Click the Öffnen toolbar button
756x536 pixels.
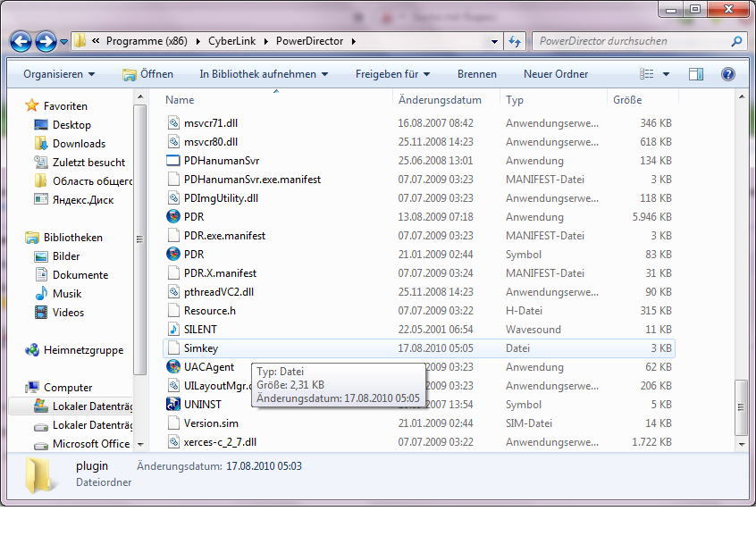(x=147, y=74)
